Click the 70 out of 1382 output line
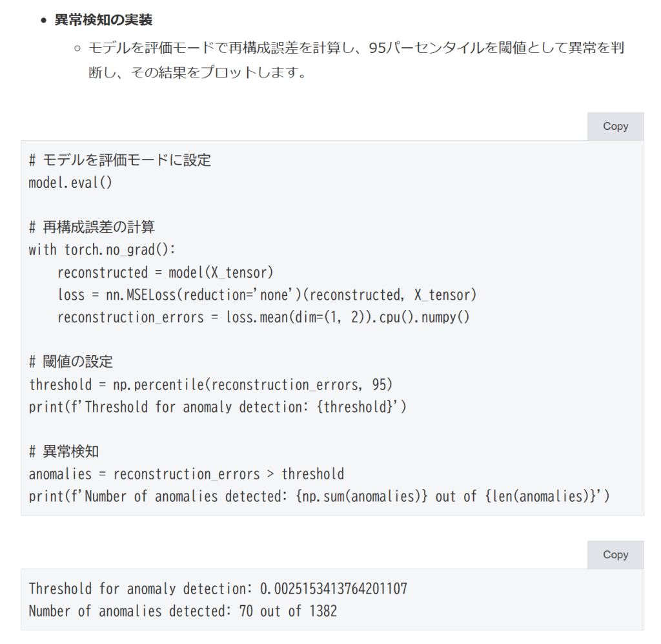The image size is (661, 644). click(287, 610)
